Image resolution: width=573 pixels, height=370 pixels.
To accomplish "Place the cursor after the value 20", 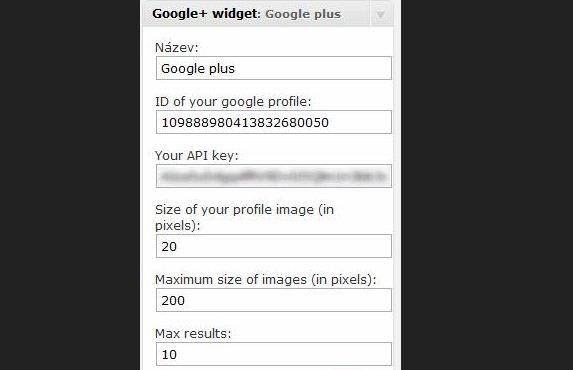I will [178, 246].
